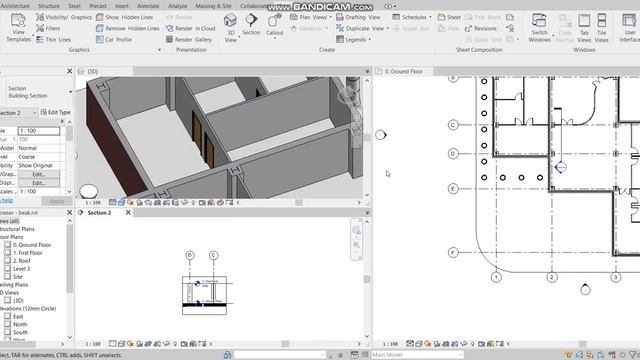Open the Analyze ribbon tab
The image size is (640, 360).
[x=178, y=6]
